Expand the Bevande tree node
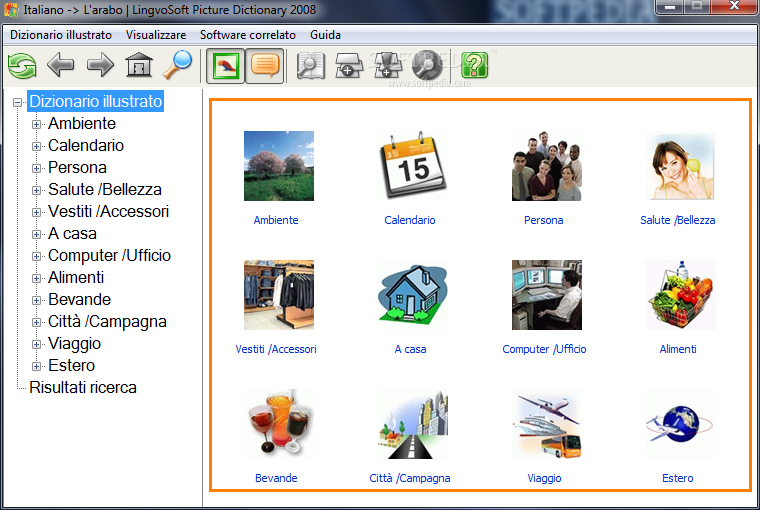760x510 pixels. [36, 300]
